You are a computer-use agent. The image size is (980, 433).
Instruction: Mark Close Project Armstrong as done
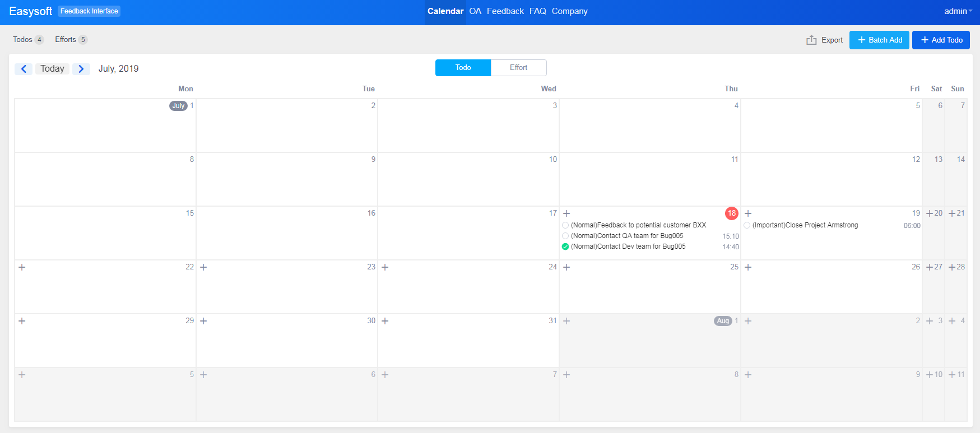coord(747,225)
